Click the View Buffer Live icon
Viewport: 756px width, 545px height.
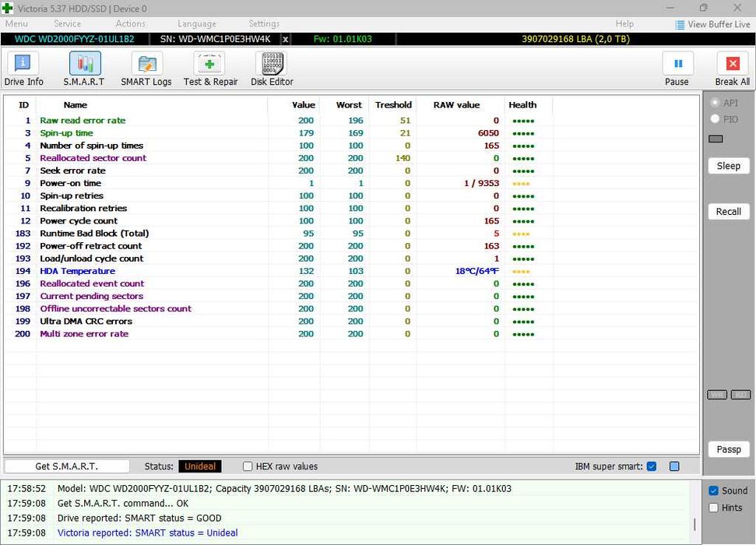point(680,25)
